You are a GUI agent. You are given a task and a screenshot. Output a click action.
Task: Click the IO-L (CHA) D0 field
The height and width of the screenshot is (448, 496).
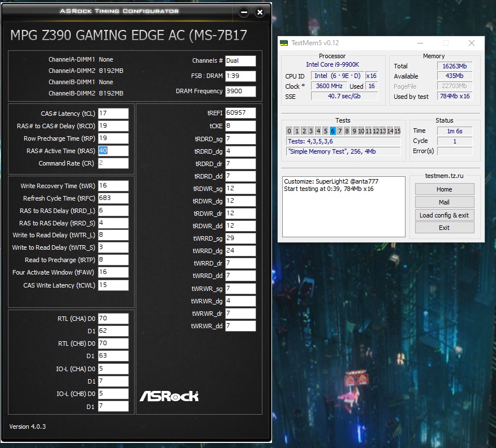coord(113,369)
